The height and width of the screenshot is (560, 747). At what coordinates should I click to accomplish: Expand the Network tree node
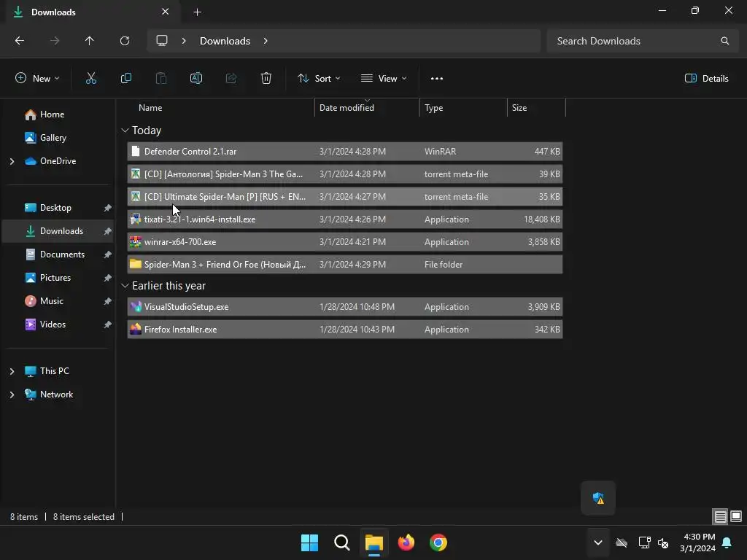tap(12, 394)
